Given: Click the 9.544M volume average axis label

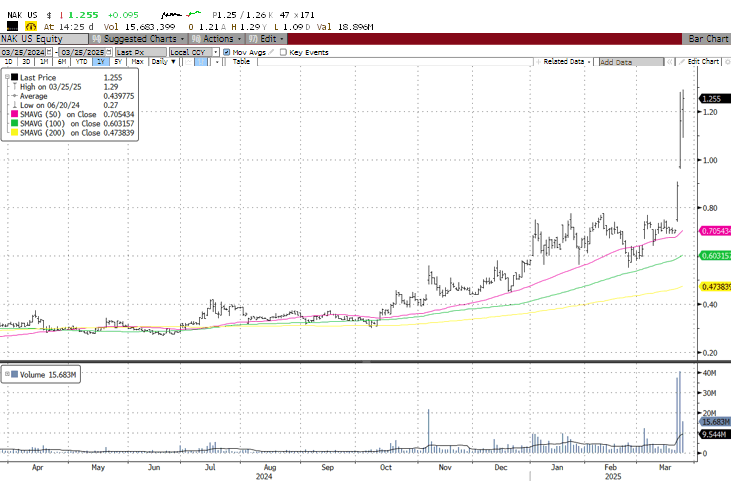Looking at the screenshot, I should pos(715,434).
